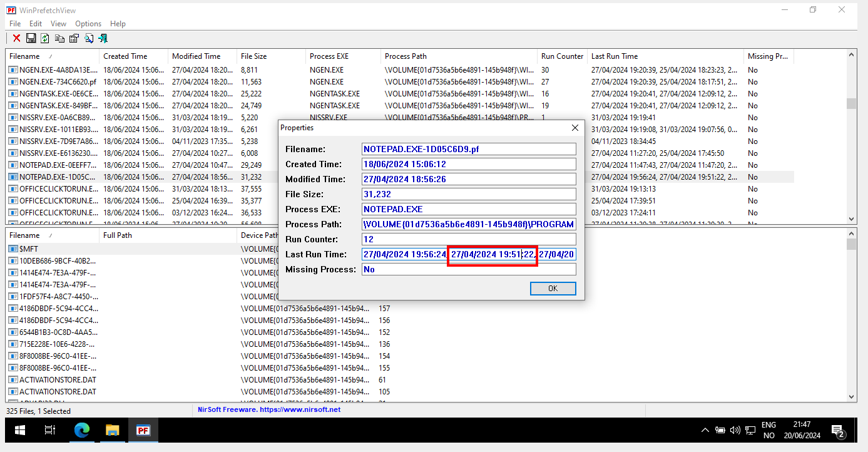Click the upper pane vertical scrollbar thumb
Screen dimensions: 868x452
(852, 104)
